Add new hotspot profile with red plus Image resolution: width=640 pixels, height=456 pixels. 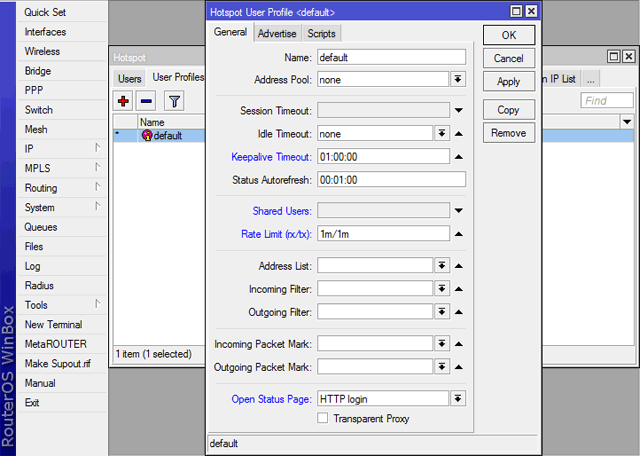tap(123, 101)
